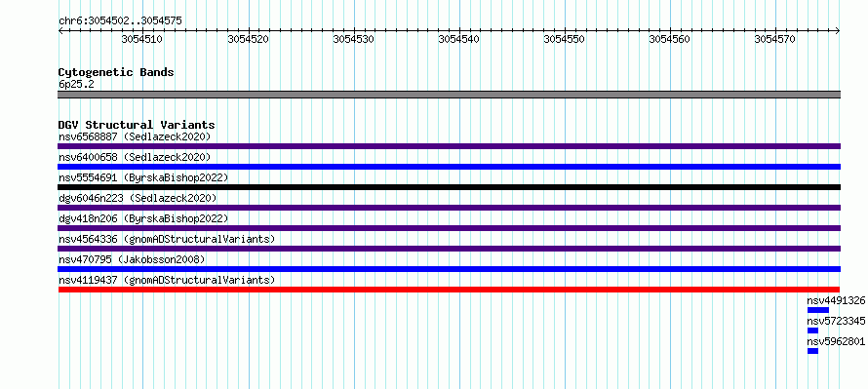Open the nsv4119437 (gnomADStructuralVariants) label
868x389 pixels.
point(167,280)
